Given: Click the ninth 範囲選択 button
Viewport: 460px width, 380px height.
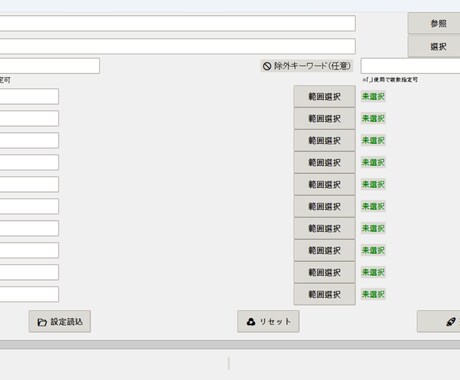Looking at the screenshot, I should [325, 273].
